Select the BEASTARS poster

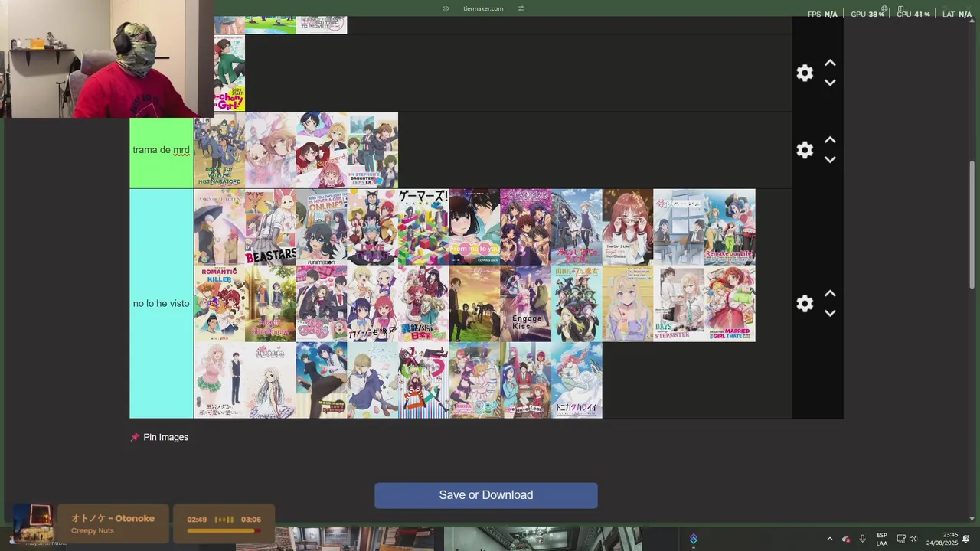pos(270,227)
